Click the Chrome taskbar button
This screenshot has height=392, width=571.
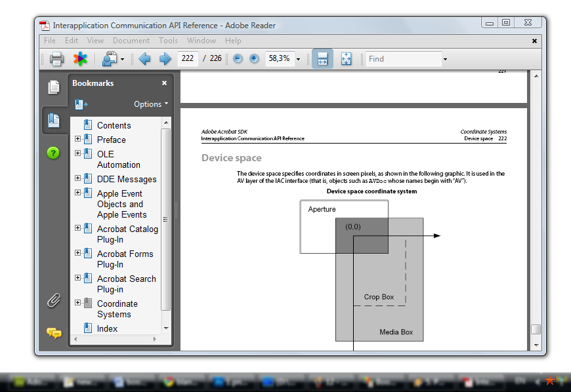point(180,382)
